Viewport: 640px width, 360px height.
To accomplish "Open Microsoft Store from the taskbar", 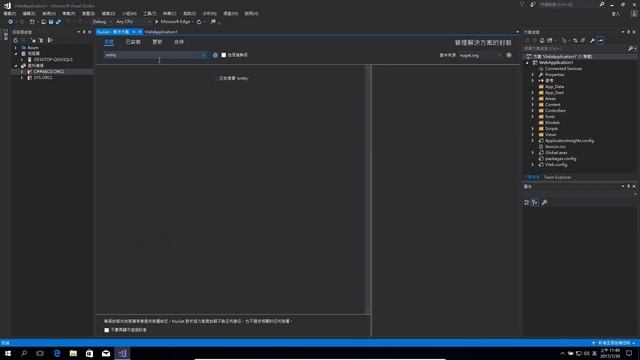I will click(89, 353).
